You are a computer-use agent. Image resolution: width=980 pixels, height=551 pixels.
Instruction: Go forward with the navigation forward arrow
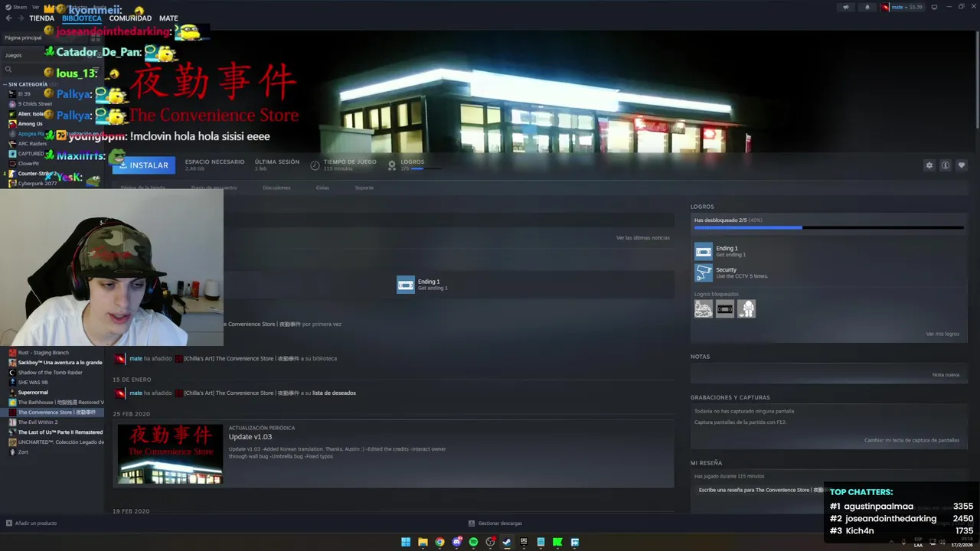tap(20, 18)
